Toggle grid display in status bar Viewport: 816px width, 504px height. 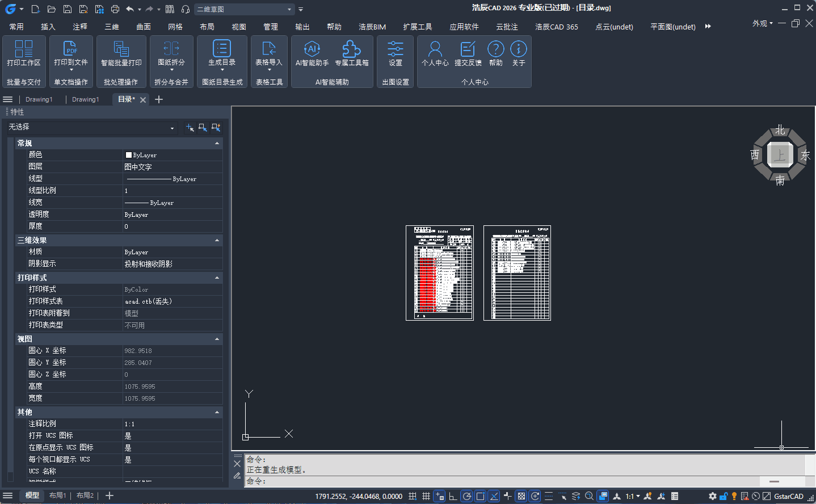click(426, 496)
